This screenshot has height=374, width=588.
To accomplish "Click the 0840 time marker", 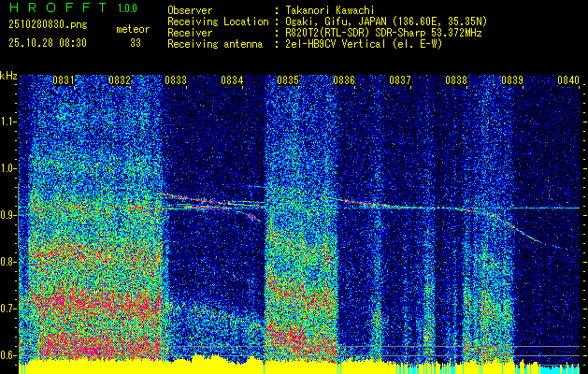I will [568, 81].
